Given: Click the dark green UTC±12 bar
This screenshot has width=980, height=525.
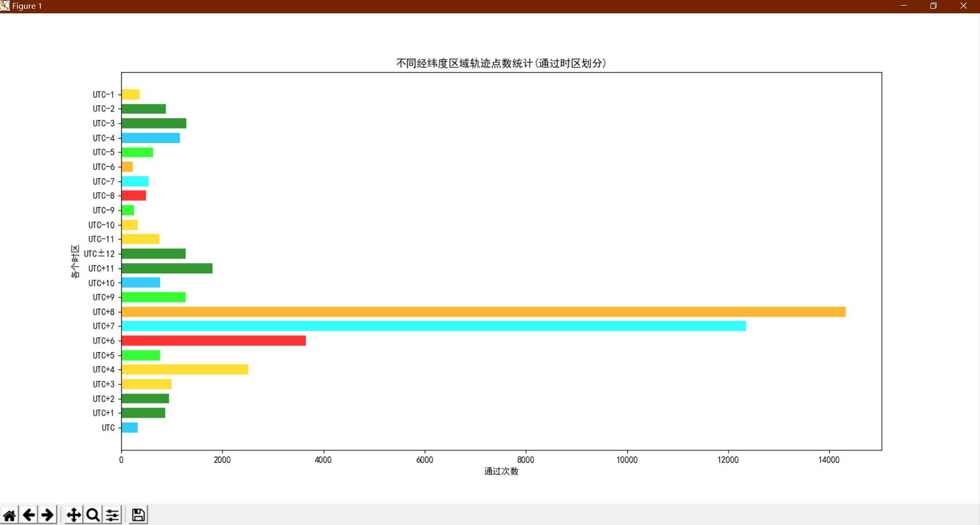Looking at the screenshot, I should tap(154, 254).
